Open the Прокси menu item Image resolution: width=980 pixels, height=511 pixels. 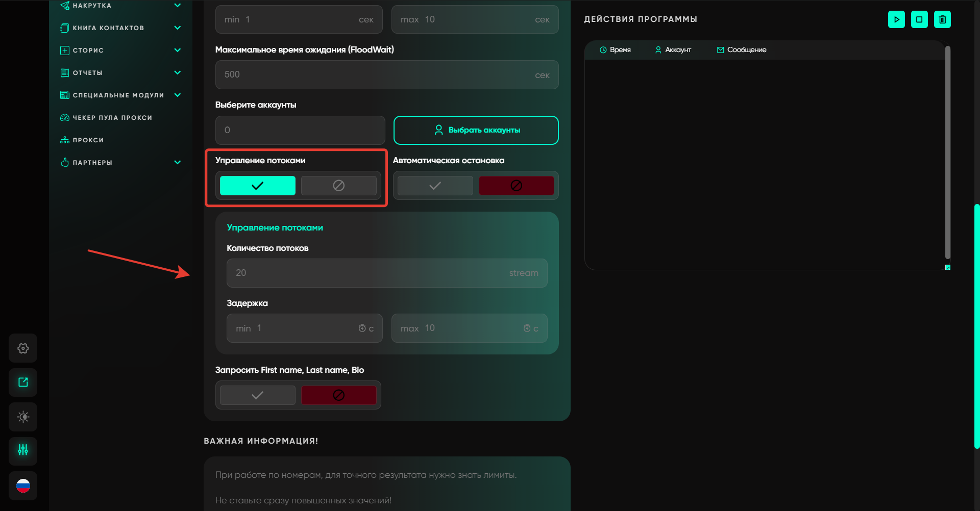[88, 140]
